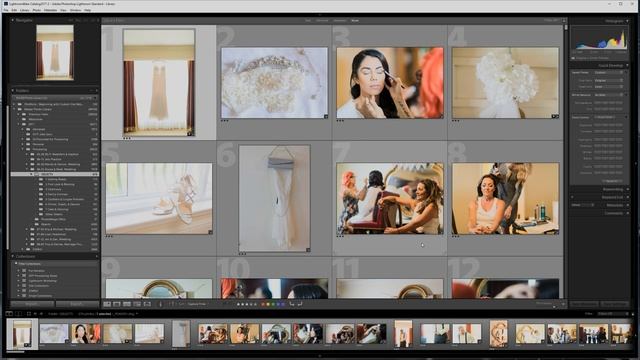Select Attribute in Library Filter bar
Viewport: 640px width, 360px height.
tap(322, 20)
